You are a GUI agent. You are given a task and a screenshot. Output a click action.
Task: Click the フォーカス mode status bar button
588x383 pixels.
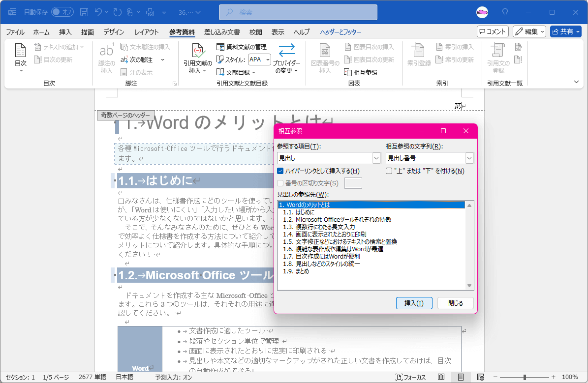[x=411, y=377]
